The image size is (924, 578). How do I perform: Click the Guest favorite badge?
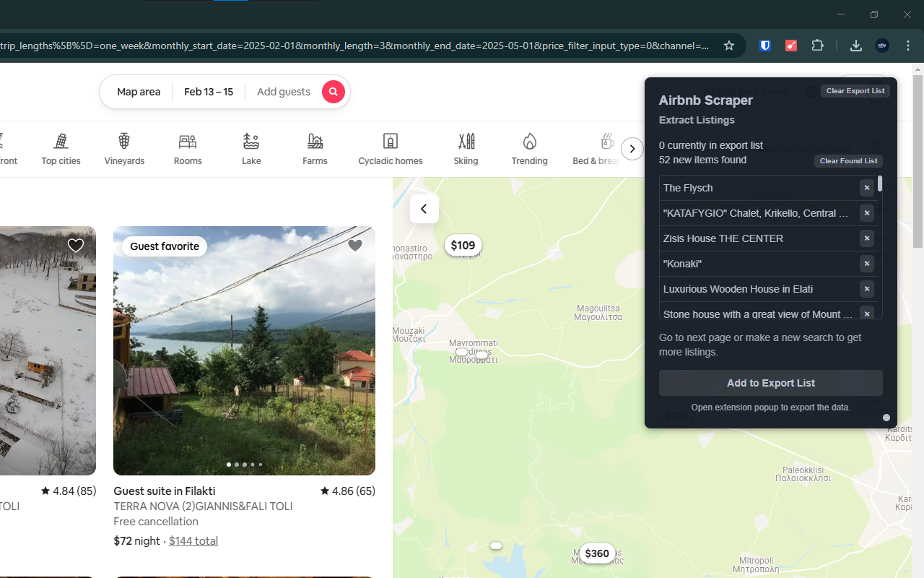point(165,246)
